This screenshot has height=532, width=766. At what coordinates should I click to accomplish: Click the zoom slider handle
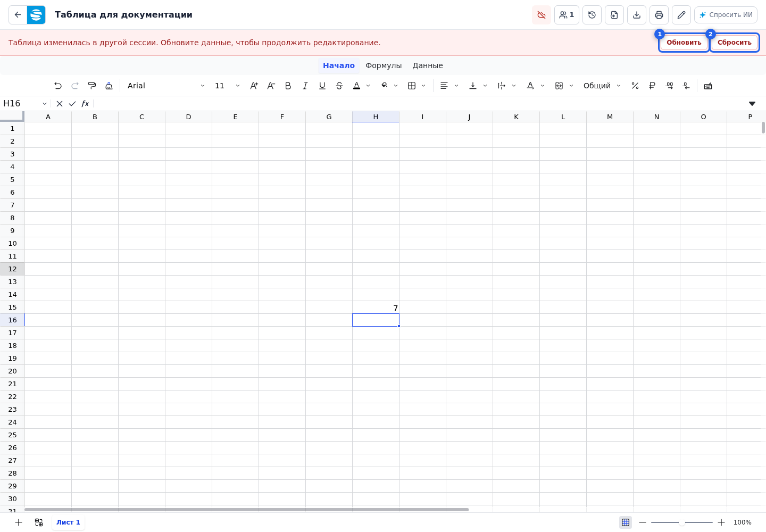682,522
